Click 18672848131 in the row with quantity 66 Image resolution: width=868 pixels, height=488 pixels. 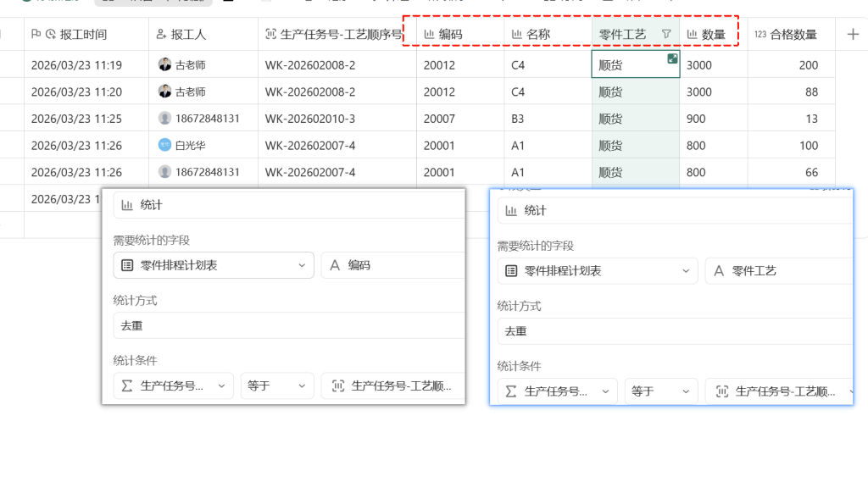207,172
